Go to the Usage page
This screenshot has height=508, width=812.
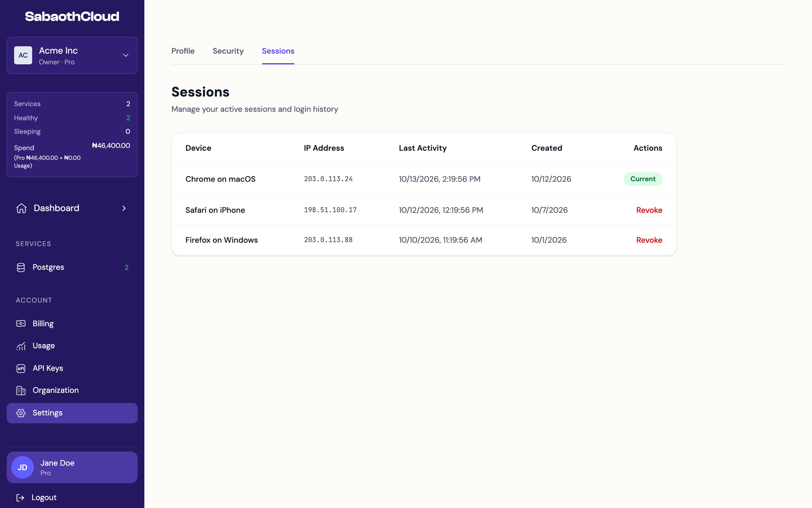(x=72, y=346)
